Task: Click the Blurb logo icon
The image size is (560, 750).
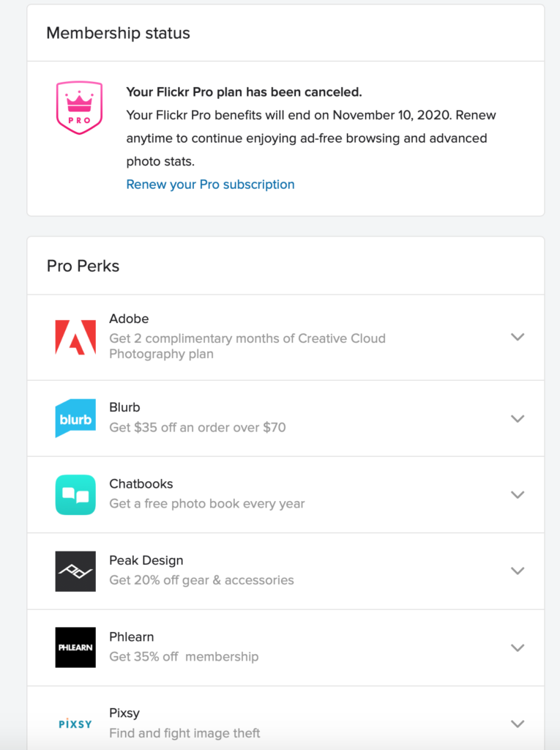Action: [75, 418]
